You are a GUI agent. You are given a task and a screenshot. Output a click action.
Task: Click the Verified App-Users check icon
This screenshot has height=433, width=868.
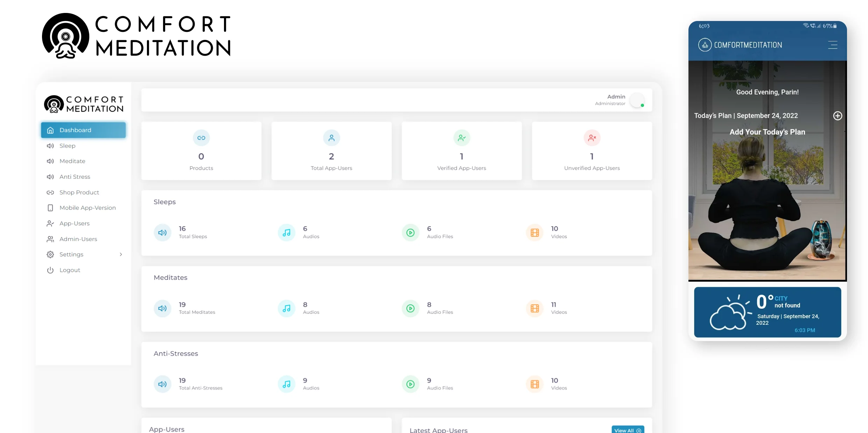click(461, 138)
